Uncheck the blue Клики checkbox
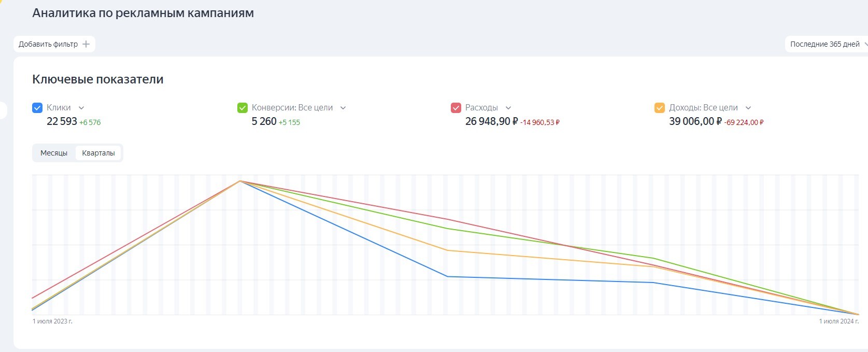Screen dimensions: 868x352 click(x=37, y=108)
